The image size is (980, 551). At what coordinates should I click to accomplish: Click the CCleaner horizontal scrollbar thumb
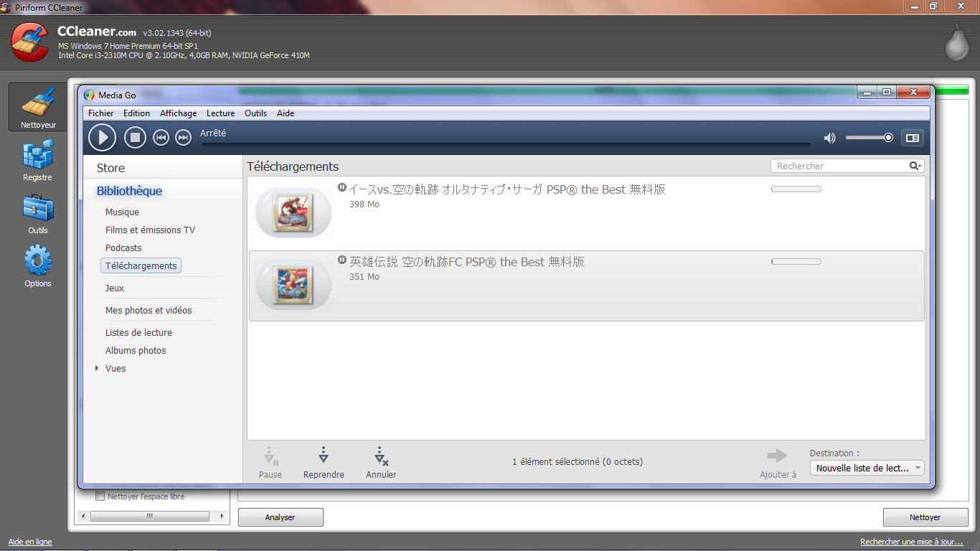point(150,516)
